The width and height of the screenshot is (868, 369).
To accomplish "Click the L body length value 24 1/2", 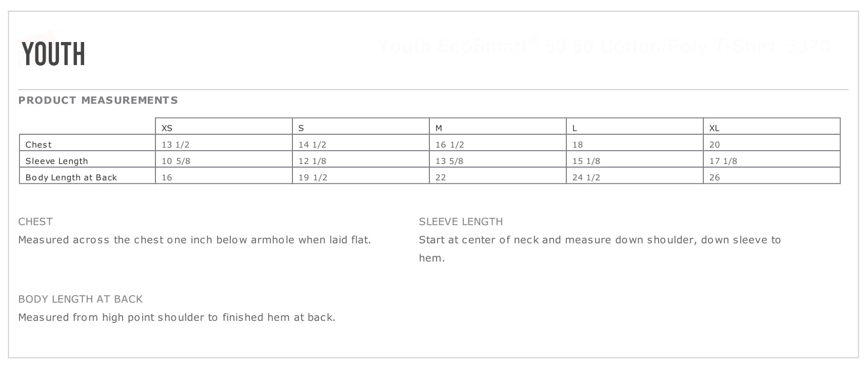I will 586,177.
